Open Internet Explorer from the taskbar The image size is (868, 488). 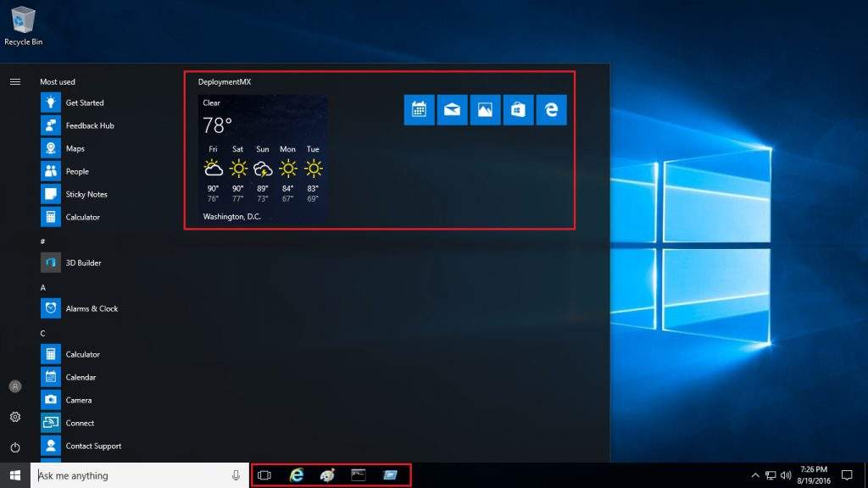pos(296,475)
